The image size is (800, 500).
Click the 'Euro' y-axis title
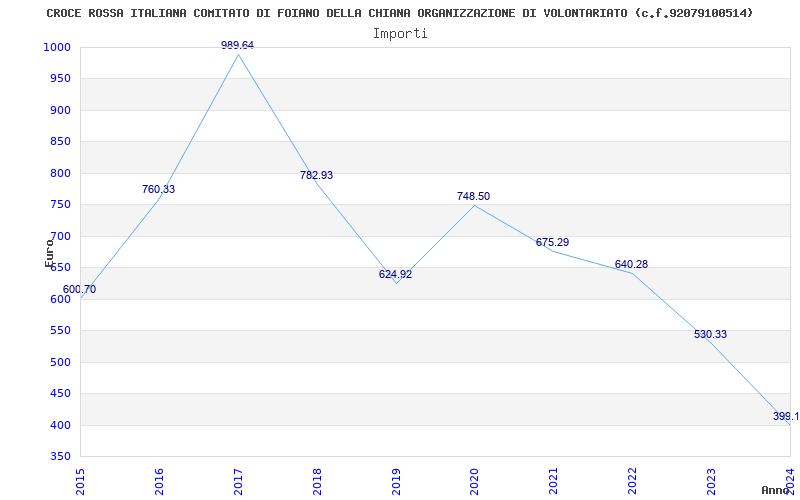coord(49,253)
